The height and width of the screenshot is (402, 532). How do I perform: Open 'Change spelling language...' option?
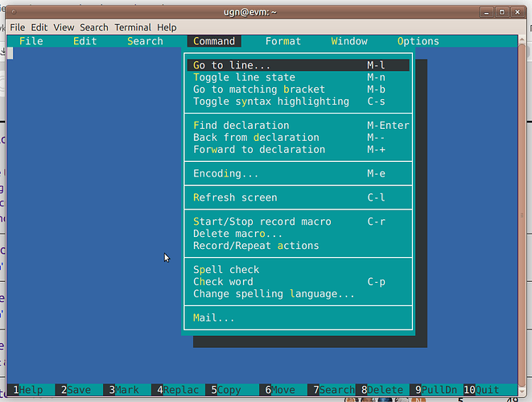click(x=274, y=294)
